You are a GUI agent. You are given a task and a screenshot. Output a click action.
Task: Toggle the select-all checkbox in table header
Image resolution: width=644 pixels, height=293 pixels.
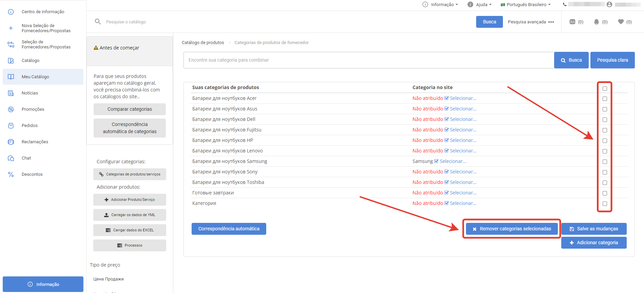(x=605, y=88)
